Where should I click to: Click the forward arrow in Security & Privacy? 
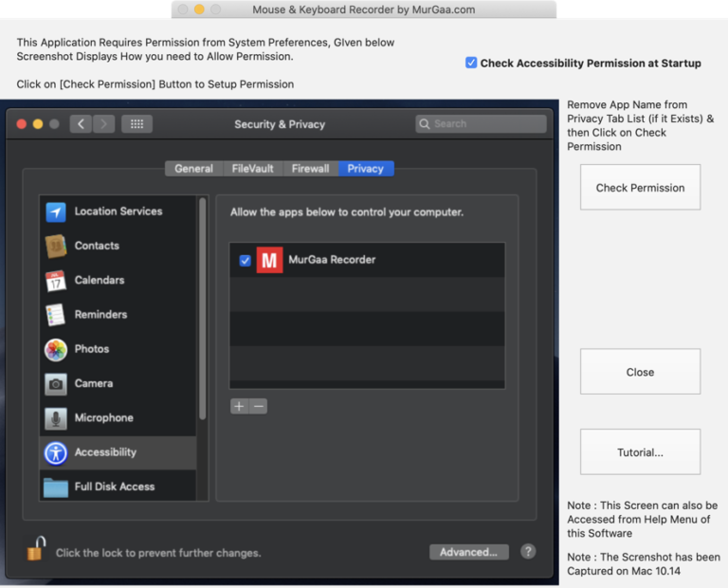103,124
